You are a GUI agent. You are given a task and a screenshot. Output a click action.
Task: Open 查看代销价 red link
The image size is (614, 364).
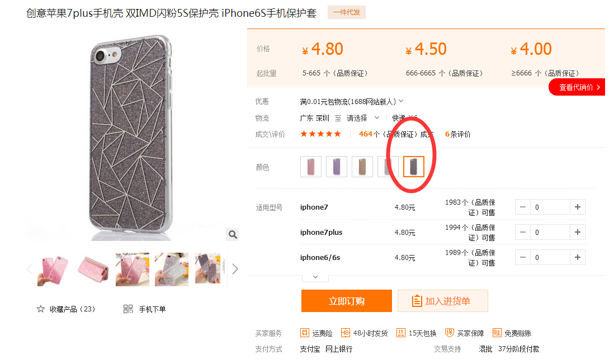tap(577, 87)
